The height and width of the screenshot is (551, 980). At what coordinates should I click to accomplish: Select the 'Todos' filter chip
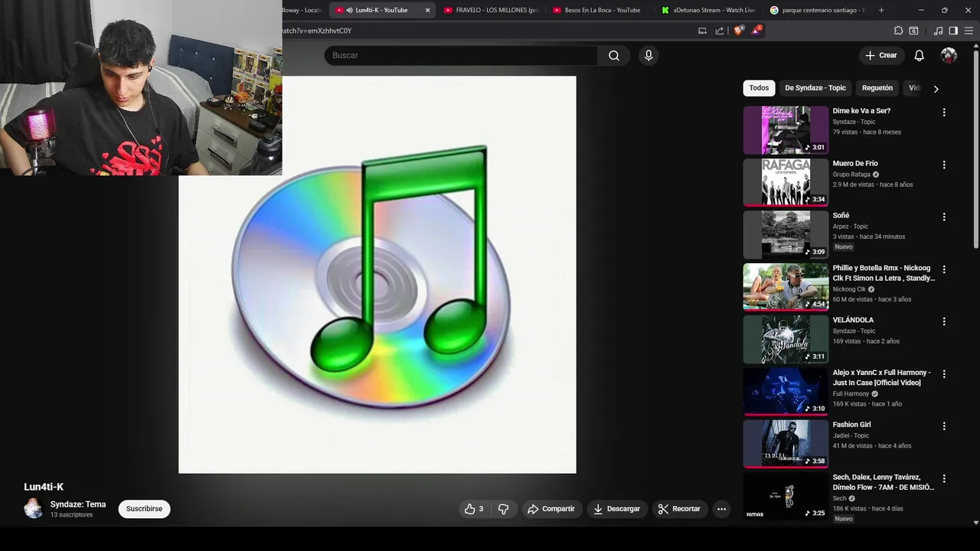click(759, 88)
